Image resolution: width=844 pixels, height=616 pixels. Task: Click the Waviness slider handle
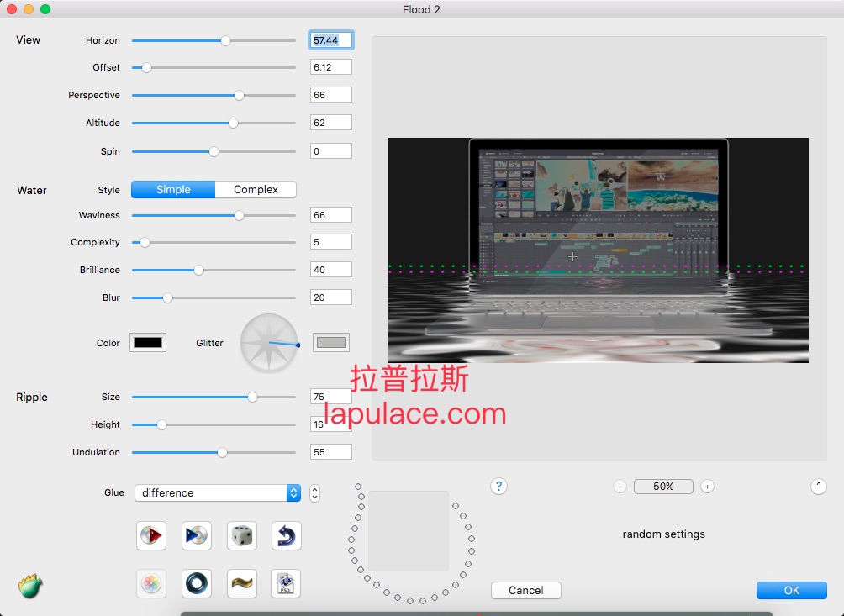tap(239, 215)
